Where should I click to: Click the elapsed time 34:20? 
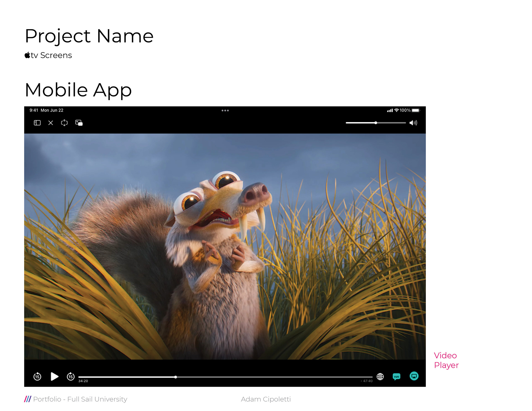tap(83, 381)
